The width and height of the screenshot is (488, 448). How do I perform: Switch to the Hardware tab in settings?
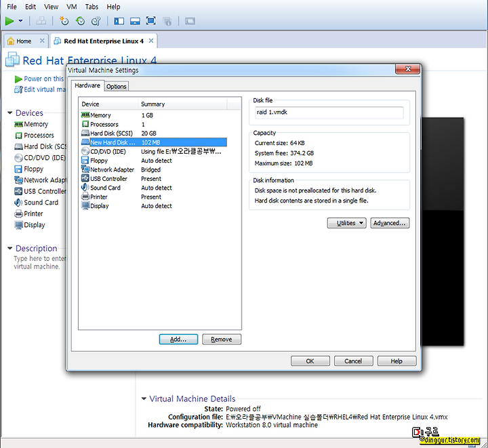coord(87,85)
